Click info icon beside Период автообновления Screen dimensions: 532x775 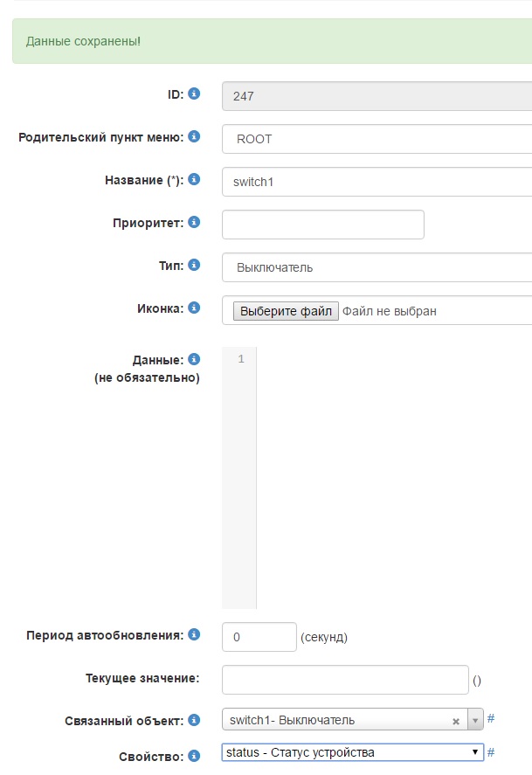(194, 635)
